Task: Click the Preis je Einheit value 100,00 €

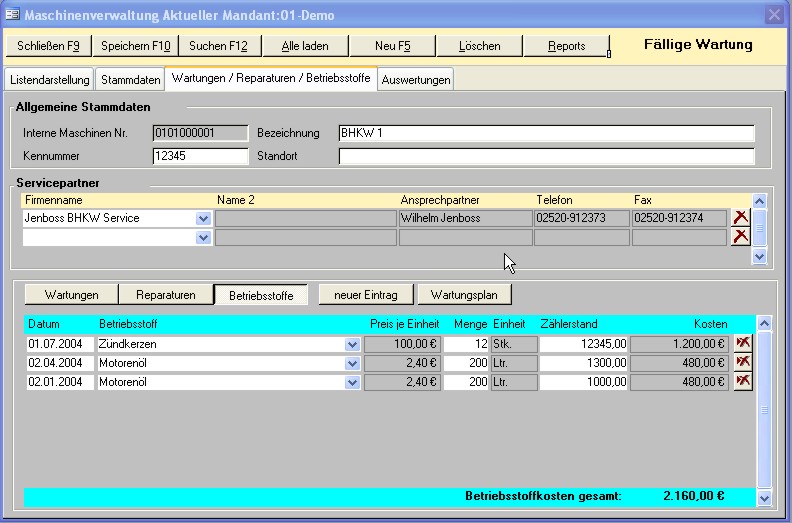Action: 402,344
